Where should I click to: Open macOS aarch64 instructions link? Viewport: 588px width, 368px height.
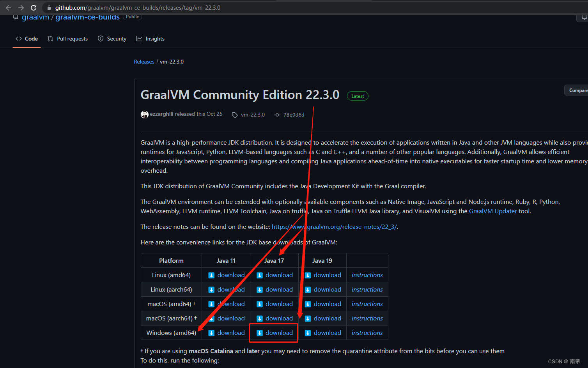(x=367, y=318)
